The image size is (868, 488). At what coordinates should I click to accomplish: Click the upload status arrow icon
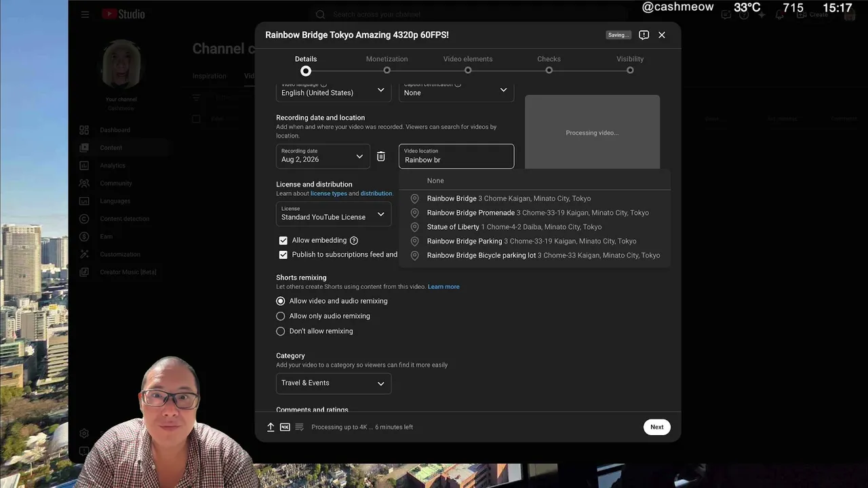pos(271,427)
